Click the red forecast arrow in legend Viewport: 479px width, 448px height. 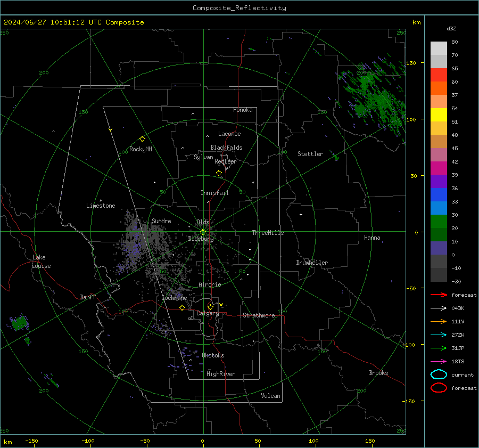click(439, 295)
